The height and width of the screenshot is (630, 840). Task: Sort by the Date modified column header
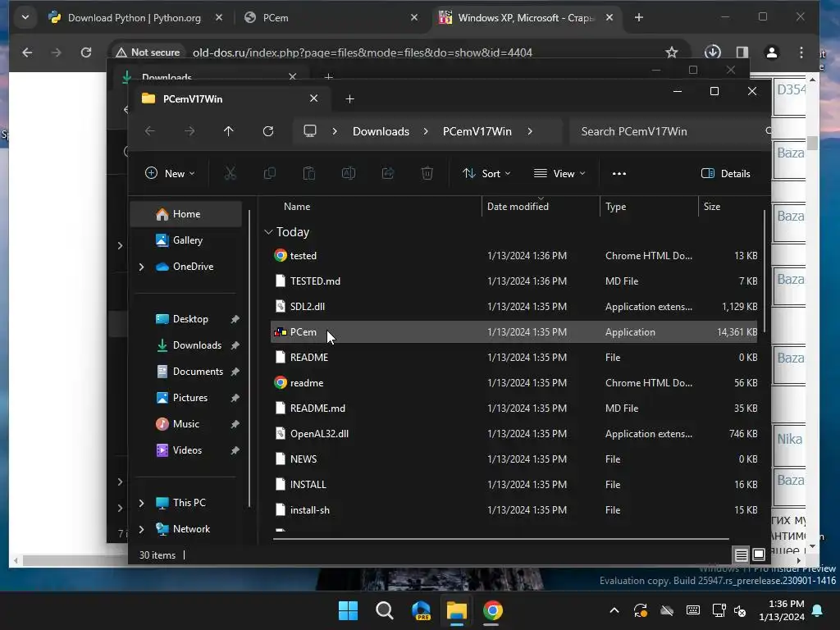[x=518, y=206]
